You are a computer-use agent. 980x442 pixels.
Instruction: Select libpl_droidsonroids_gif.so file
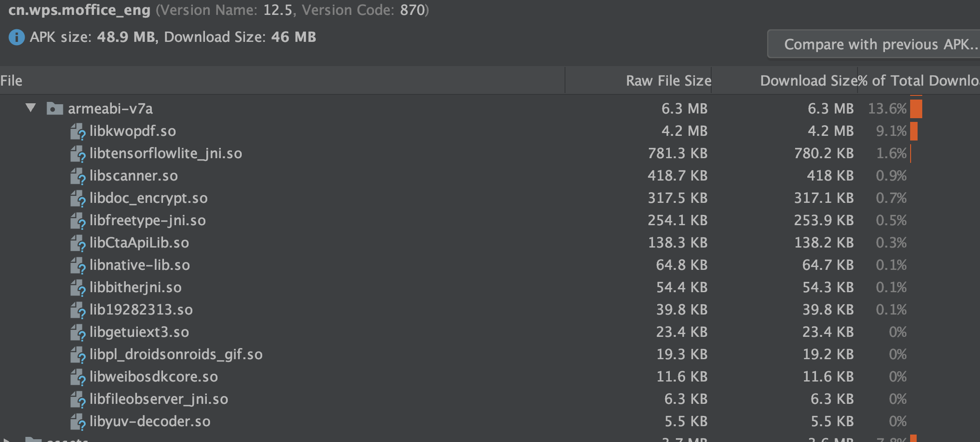coord(176,354)
